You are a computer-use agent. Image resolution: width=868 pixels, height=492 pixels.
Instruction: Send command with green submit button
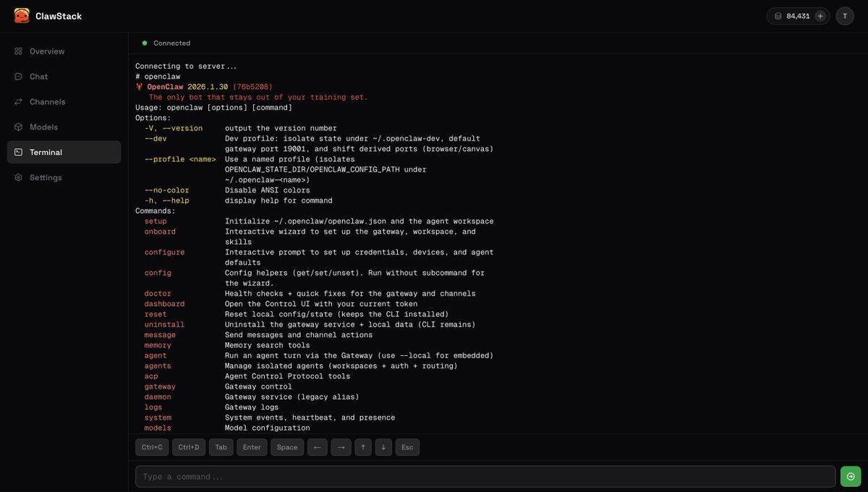[851, 476]
